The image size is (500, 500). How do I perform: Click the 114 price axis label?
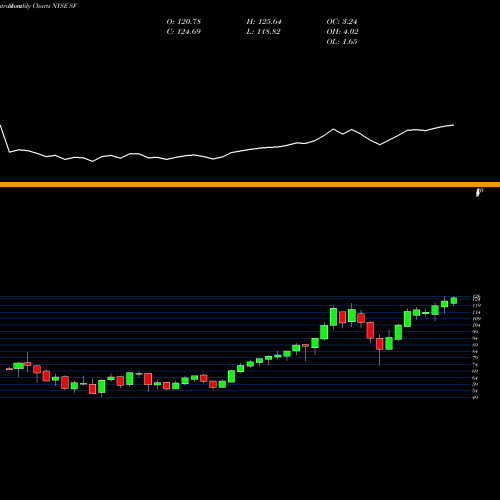(477, 312)
